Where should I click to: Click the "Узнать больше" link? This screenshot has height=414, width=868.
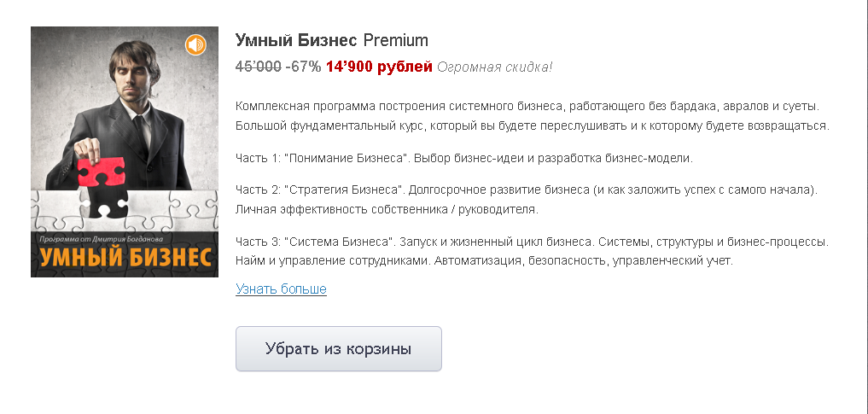click(x=281, y=289)
